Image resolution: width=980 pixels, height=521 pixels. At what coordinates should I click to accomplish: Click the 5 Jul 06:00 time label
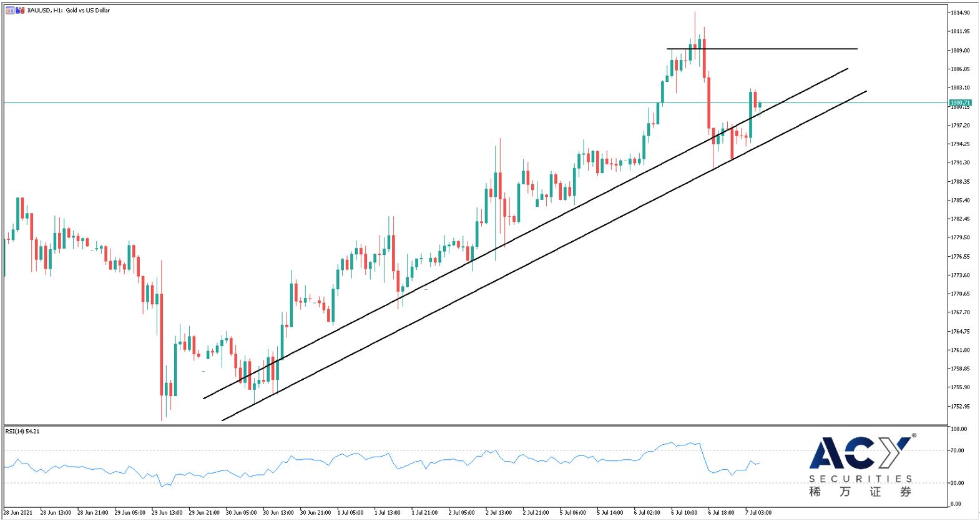[572, 513]
